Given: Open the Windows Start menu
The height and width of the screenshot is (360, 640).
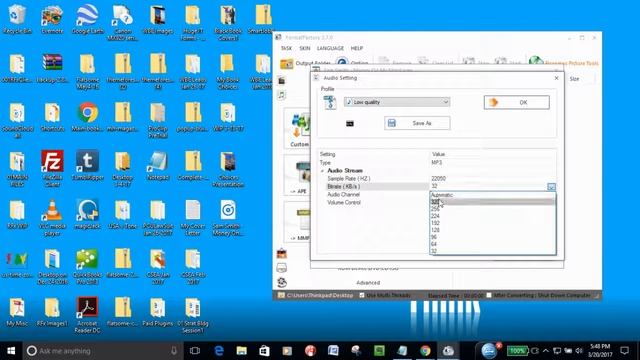Looking at the screenshot, I should coord(11,351).
